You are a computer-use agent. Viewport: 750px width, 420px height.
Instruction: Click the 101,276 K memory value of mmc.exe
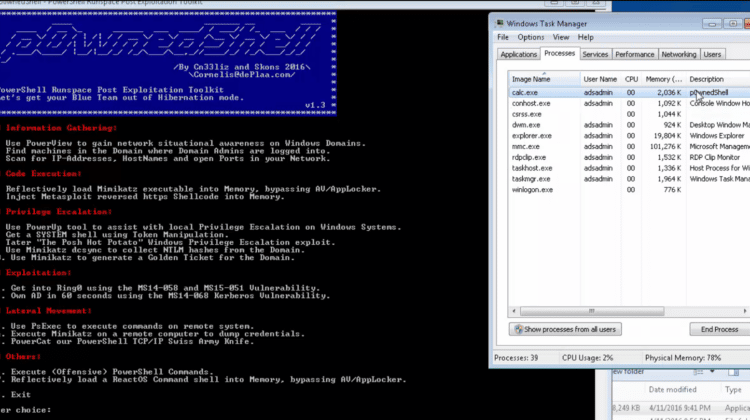point(665,147)
